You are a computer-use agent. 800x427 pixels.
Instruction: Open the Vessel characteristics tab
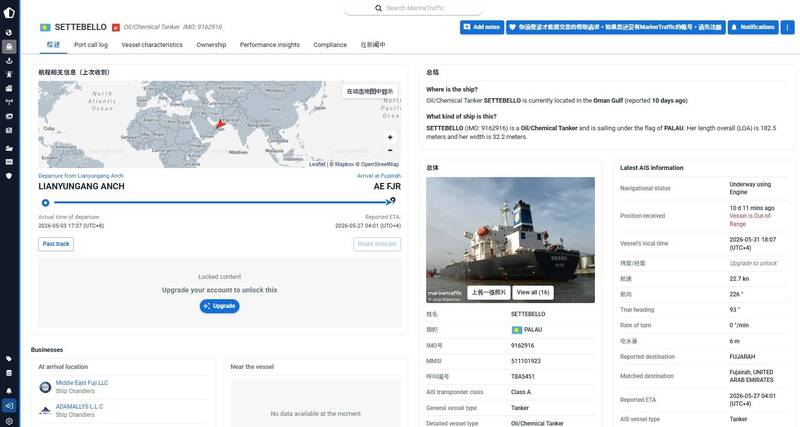(152, 45)
